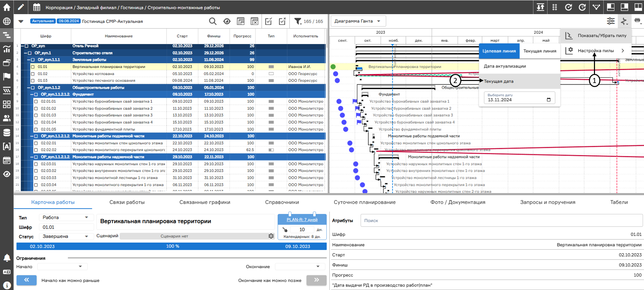
Task: Click the refresh-with-clock icon
Action: [x=582, y=7]
